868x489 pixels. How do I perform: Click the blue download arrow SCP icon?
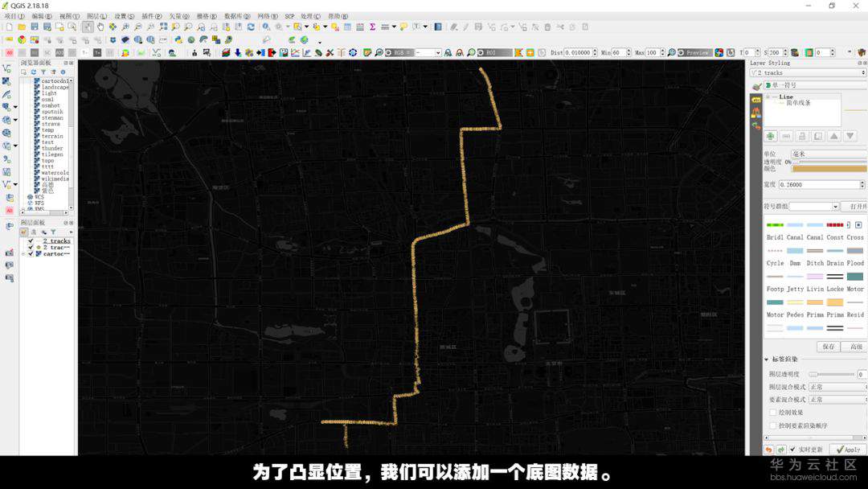click(x=237, y=52)
